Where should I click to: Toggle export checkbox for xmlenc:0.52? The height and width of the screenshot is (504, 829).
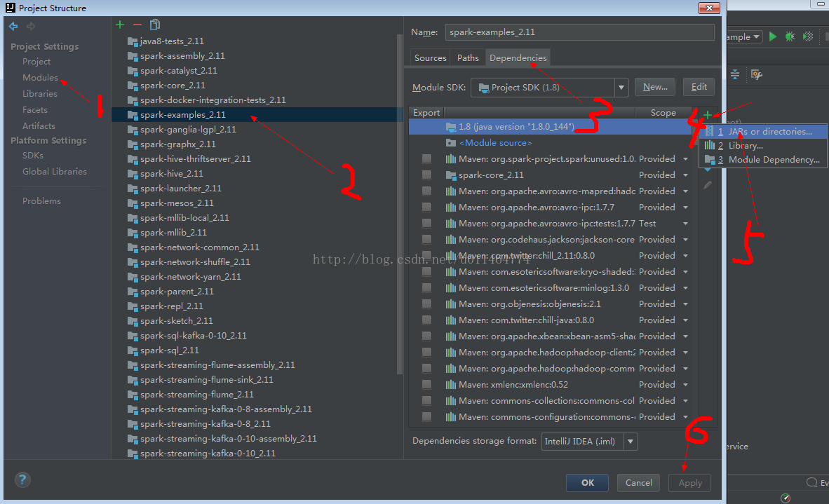tap(426, 385)
